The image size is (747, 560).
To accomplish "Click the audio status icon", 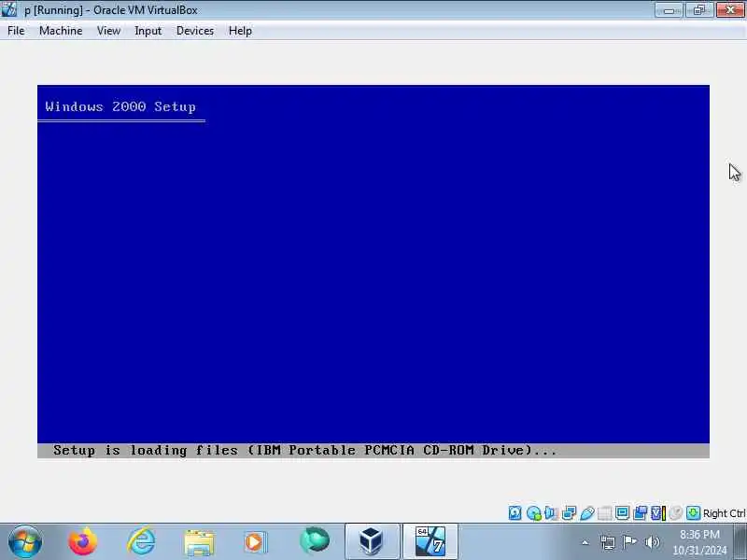I will [x=551, y=512].
